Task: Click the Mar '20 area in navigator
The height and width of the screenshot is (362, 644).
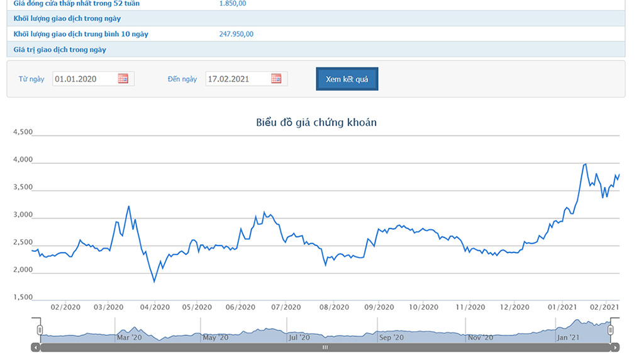Action: pyautogui.click(x=130, y=337)
